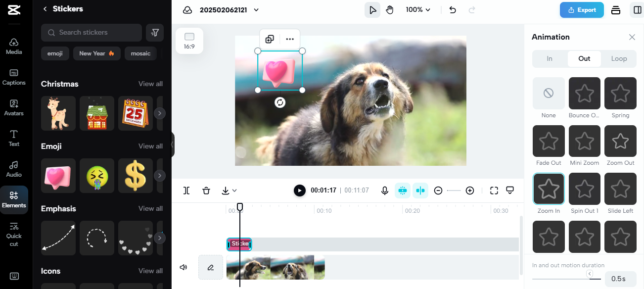This screenshot has height=289, width=644.
Task: Click the Search stickers field
Action: coord(92,33)
